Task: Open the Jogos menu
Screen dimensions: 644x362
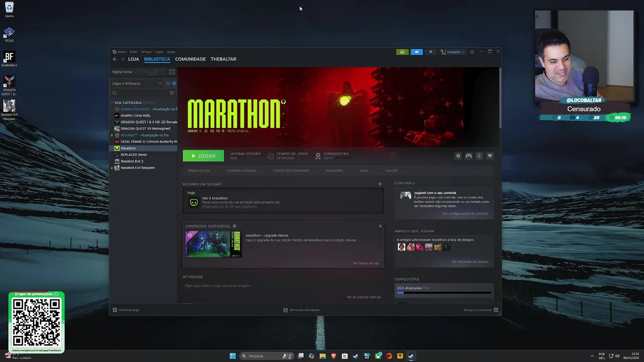Action: (159, 52)
